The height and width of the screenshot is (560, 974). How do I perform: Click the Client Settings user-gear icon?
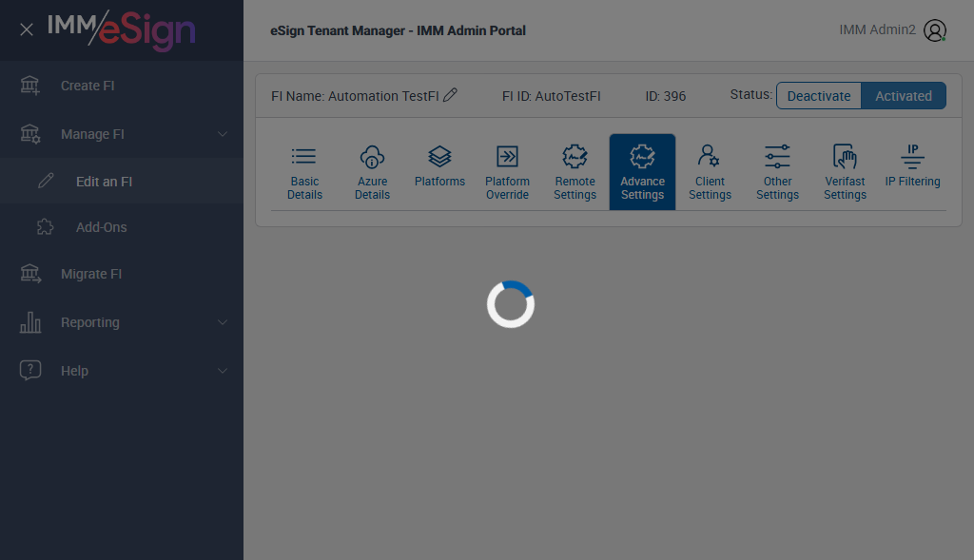pos(710,156)
